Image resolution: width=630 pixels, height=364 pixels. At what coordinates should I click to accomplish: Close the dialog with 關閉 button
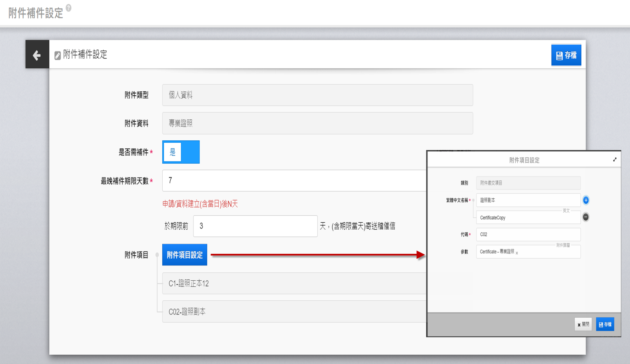[583, 324]
